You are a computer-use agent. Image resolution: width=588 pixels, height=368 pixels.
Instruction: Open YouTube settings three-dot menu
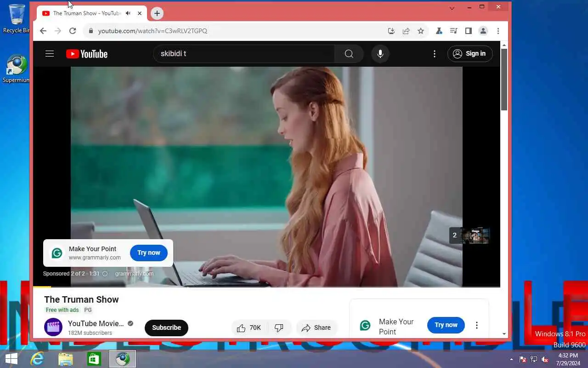click(435, 54)
